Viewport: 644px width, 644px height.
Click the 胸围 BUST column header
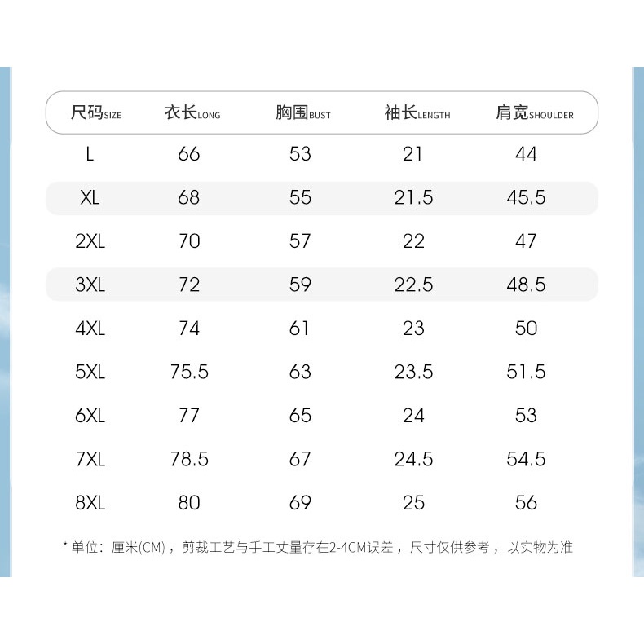(303, 112)
